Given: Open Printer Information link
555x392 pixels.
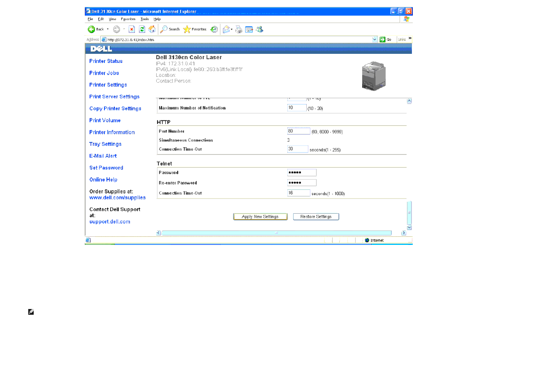Looking at the screenshot, I should [112, 132].
